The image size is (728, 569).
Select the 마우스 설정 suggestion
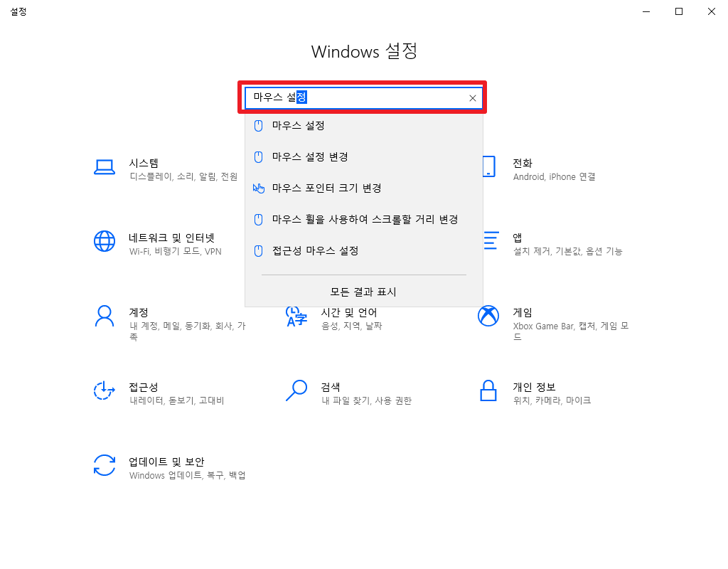(363, 125)
